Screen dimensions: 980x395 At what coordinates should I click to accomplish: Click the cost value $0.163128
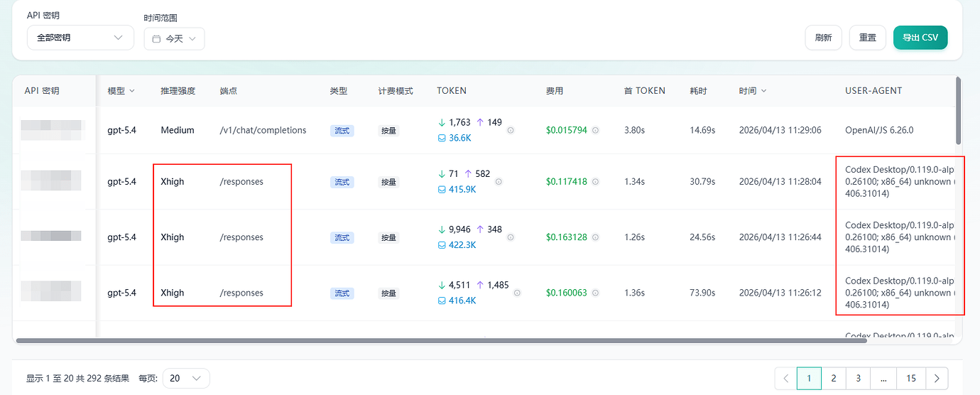coord(567,237)
